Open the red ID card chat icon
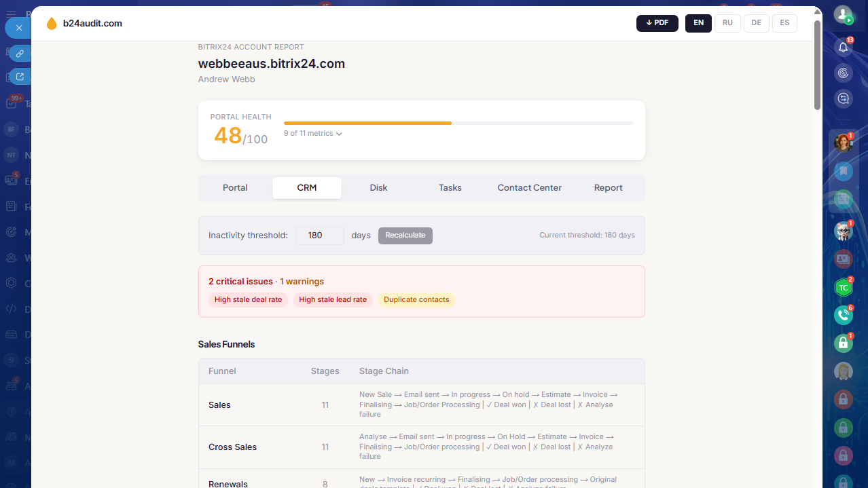Screen dimensions: 868x488 tap(843, 259)
